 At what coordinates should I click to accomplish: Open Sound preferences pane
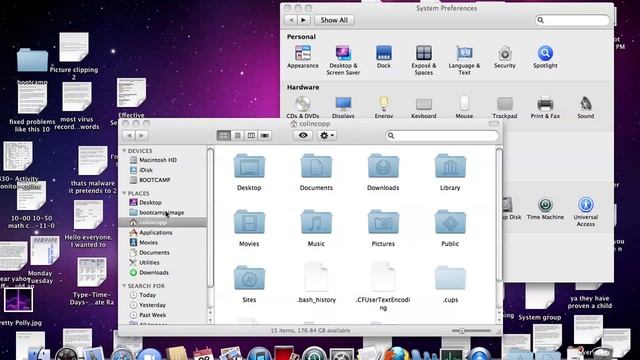[x=585, y=107]
